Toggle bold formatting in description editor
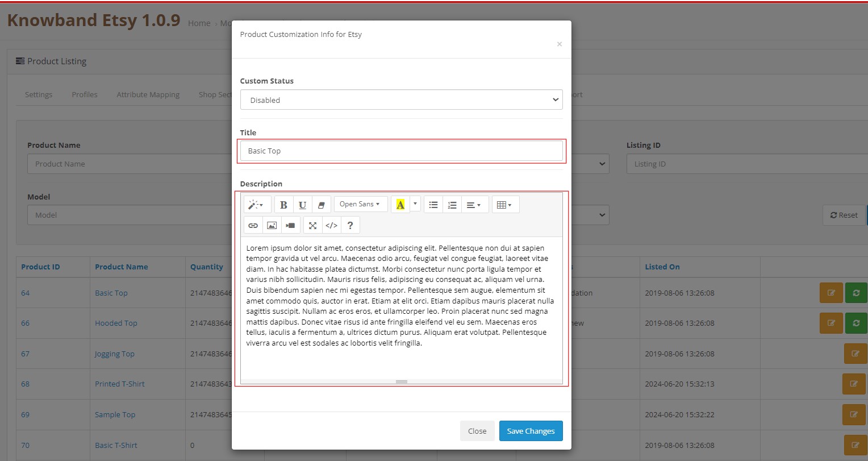The height and width of the screenshot is (461, 868). [x=283, y=205]
